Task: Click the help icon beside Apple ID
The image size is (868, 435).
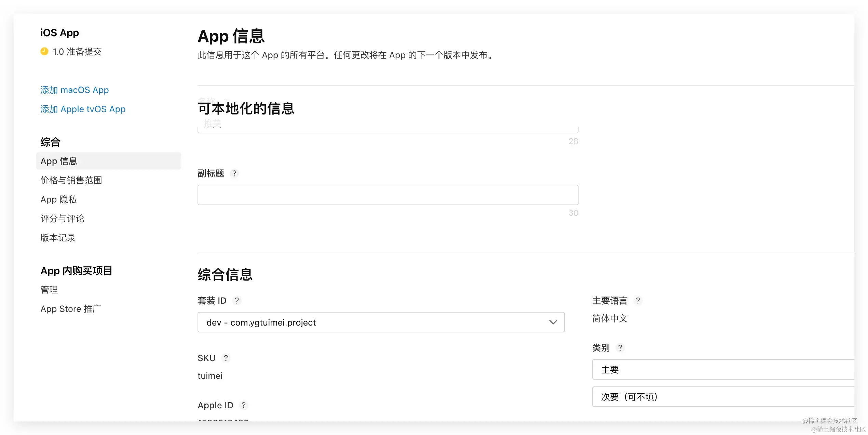Action: 243,405
